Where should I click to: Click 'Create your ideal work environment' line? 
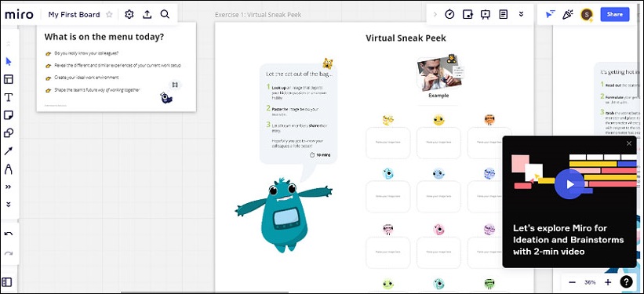[x=86, y=78]
